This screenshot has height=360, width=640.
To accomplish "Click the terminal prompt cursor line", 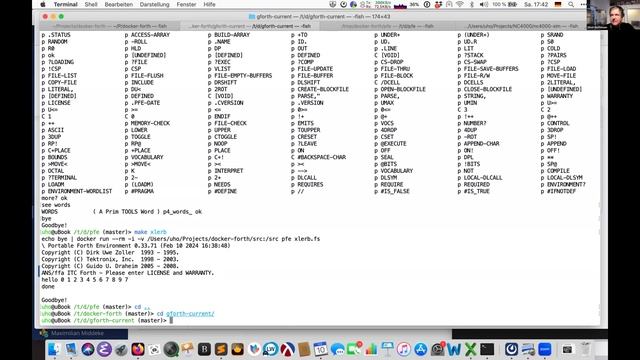I will pos(107,320).
